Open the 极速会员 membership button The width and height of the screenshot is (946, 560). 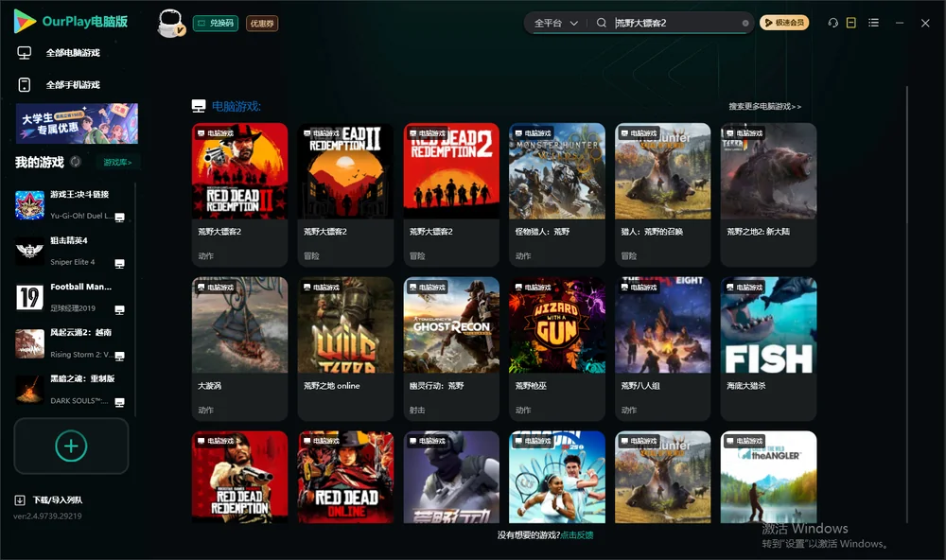783,23
